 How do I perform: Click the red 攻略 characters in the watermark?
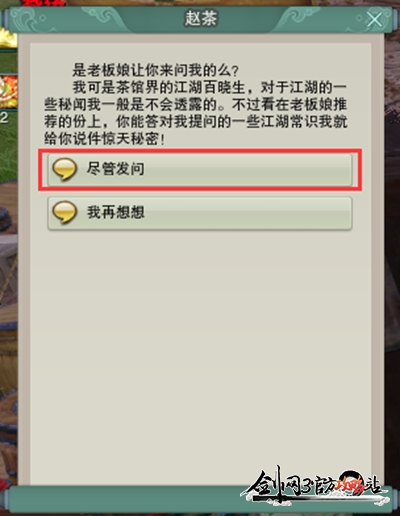tap(350, 487)
